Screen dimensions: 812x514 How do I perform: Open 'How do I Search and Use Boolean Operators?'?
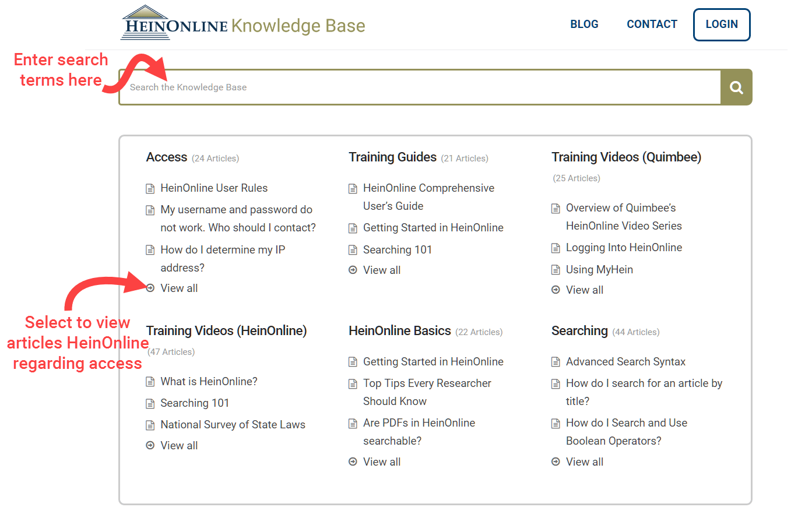pos(627,432)
